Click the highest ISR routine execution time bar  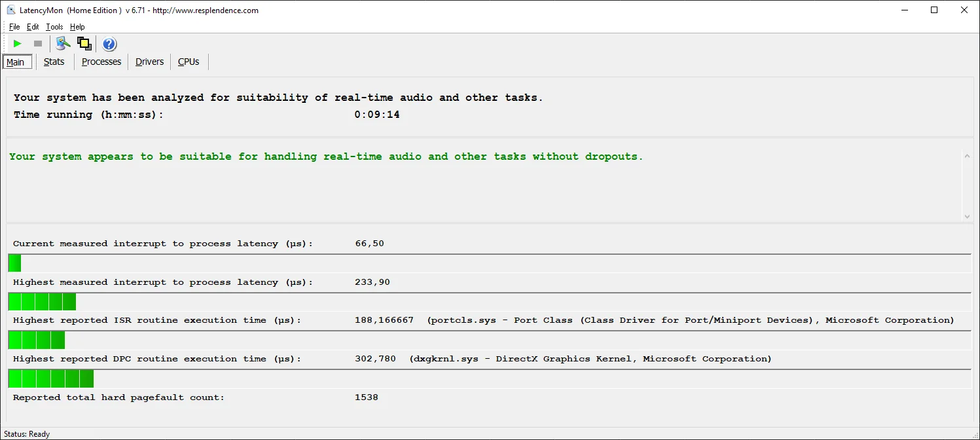tap(490, 340)
